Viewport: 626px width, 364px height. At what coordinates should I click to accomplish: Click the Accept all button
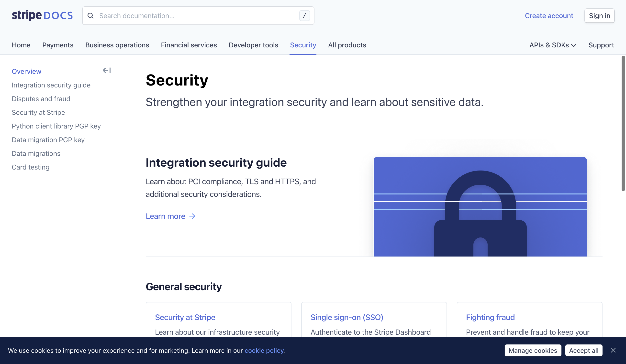[x=584, y=350]
